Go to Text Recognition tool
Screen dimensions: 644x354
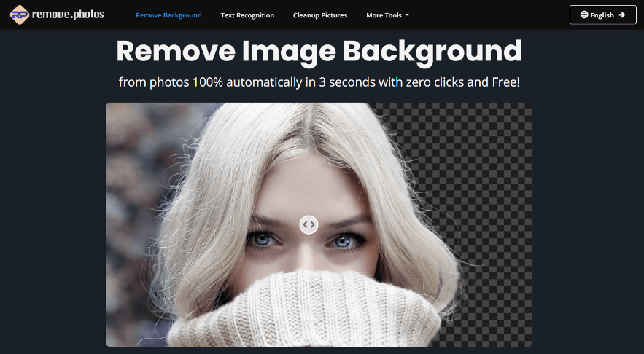[247, 15]
